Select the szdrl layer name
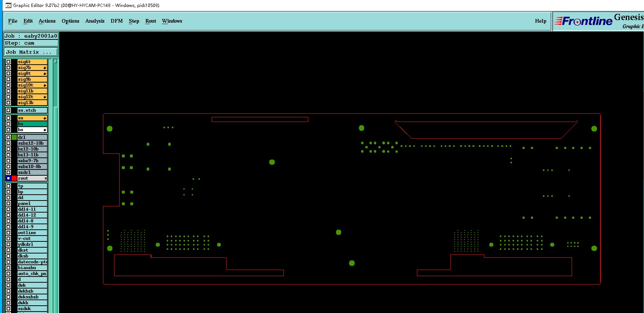This screenshot has height=313, width=644. point(32,172)
